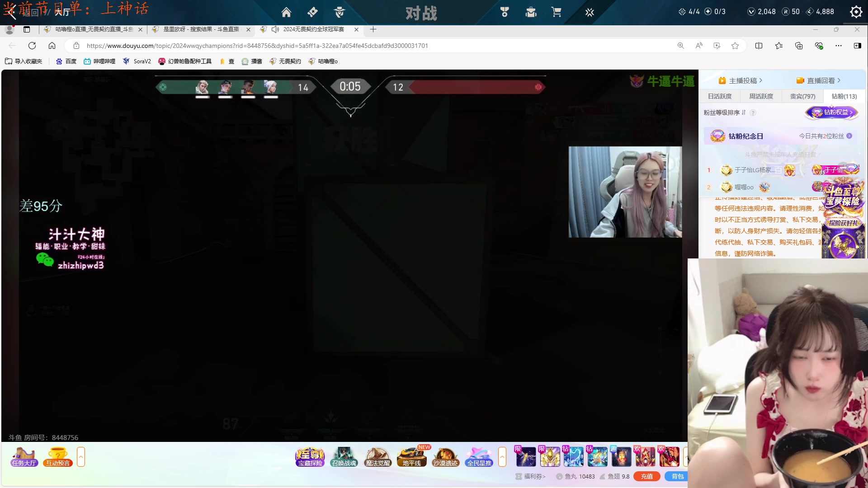Screen dimensions: 868x488
Task: Open the 哔哩哔哩 bookmark
Action: click(x=99, y=61)
